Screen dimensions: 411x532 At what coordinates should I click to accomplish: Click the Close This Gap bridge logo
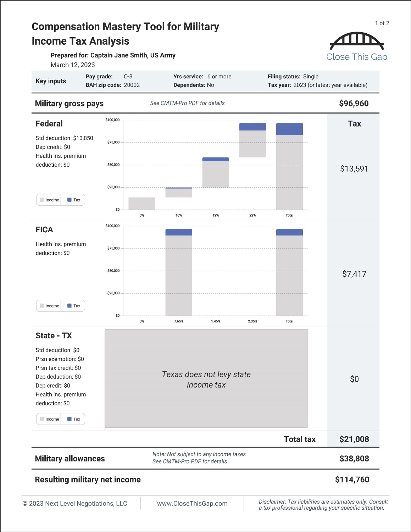pyautogui.click(x=357, y=41)
